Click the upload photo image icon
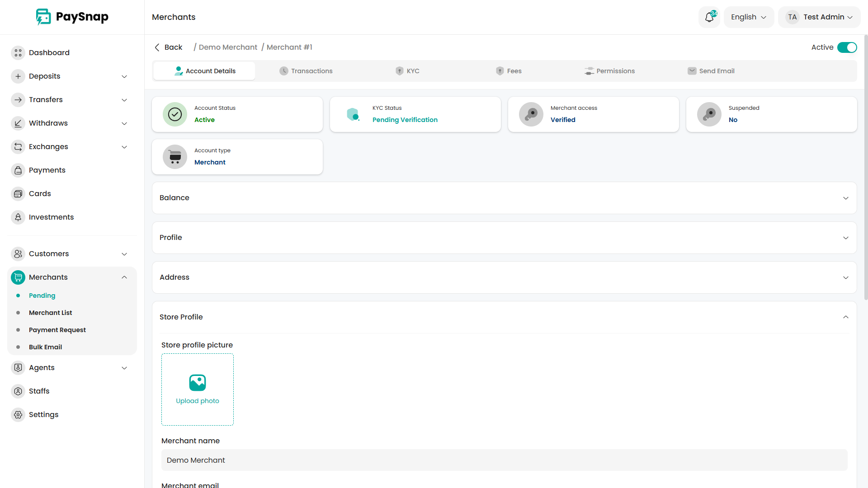868x488 pixels. click(x=198, y=383)
